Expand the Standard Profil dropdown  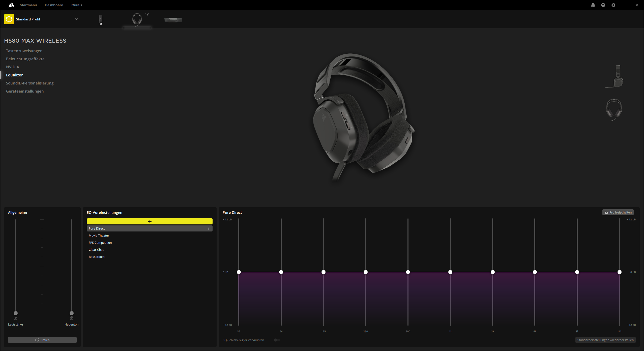click(x=77, y=19)
